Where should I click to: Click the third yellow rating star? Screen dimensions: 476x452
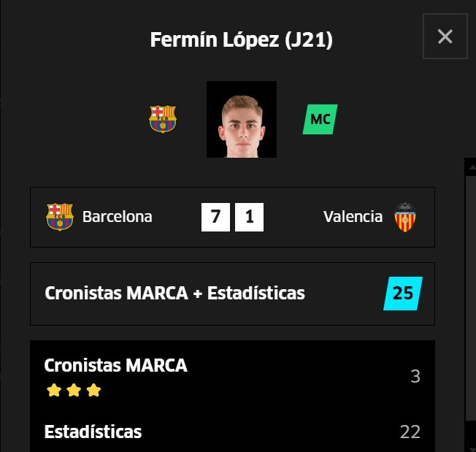point(93,390)
